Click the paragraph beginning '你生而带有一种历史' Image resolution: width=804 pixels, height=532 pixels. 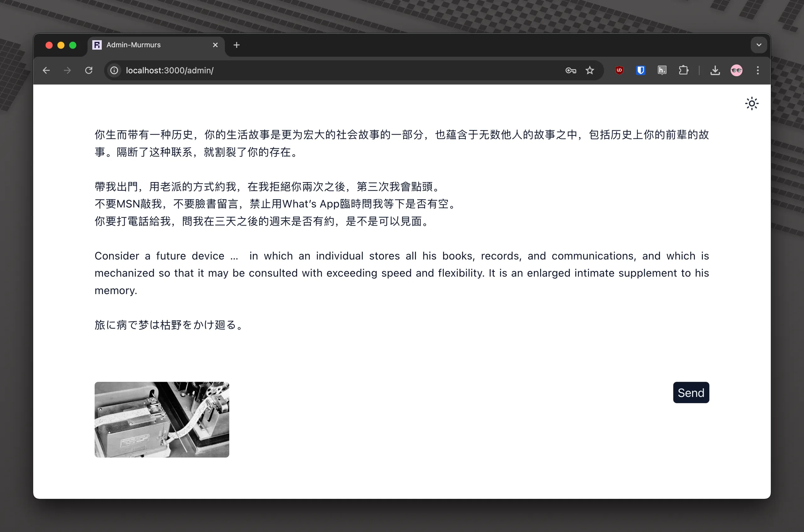point(402,143)
